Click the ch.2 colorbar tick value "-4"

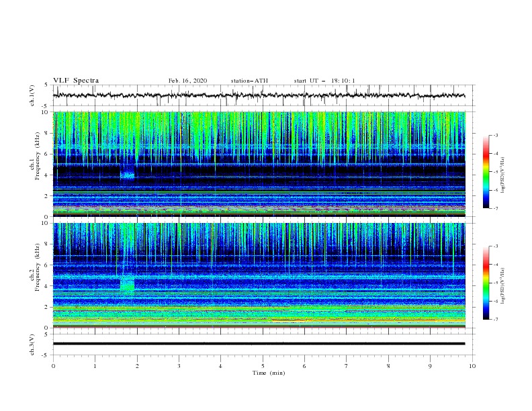tap(495, 265)
